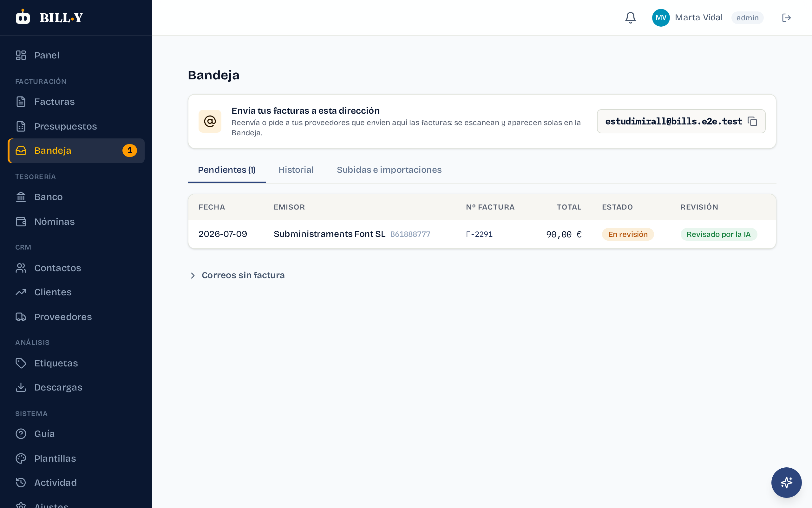Click the Marta Vidal user name
Screen dimensions: 812x508
tap(698, 17)
